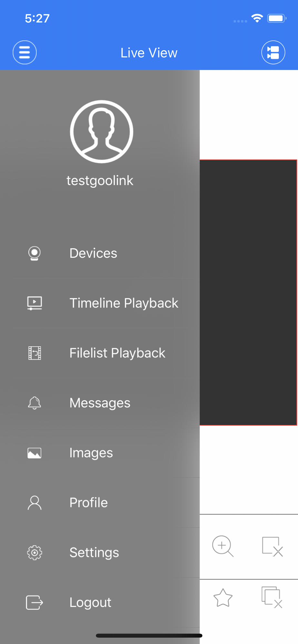Close all video windows icon

[272, 597]
